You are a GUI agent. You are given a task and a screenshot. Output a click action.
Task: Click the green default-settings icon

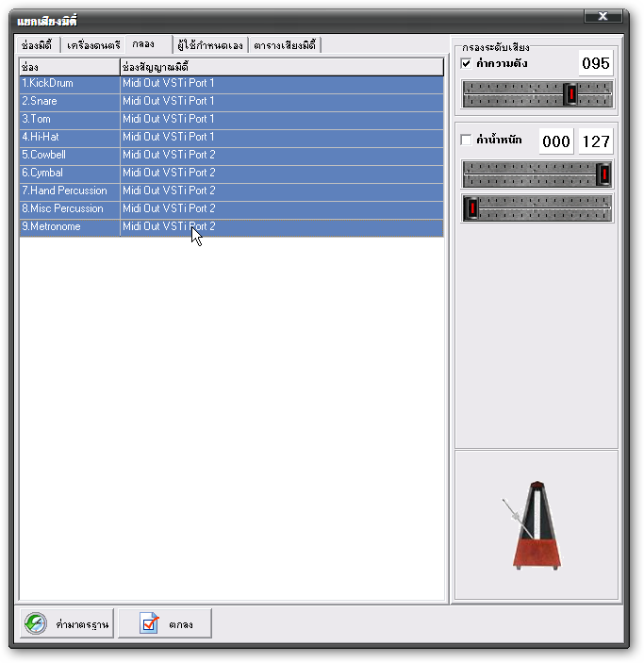point(36,623)
